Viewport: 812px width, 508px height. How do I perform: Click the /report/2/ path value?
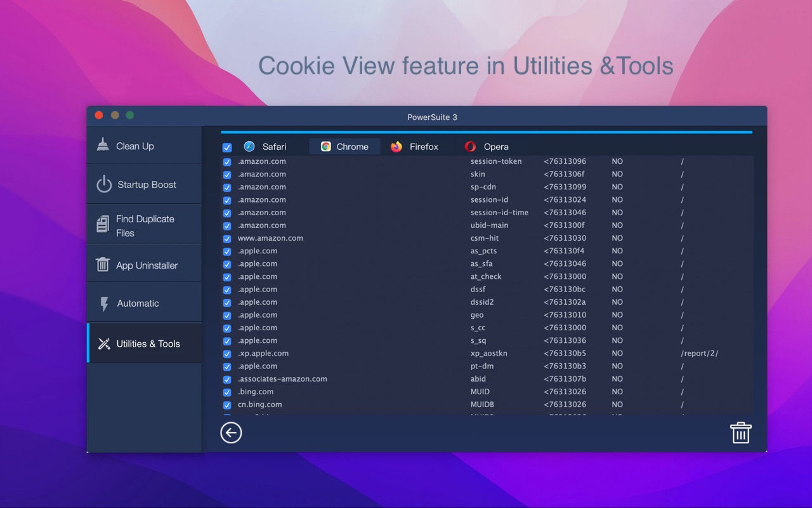pyautogui.click(x=700, y=354)
